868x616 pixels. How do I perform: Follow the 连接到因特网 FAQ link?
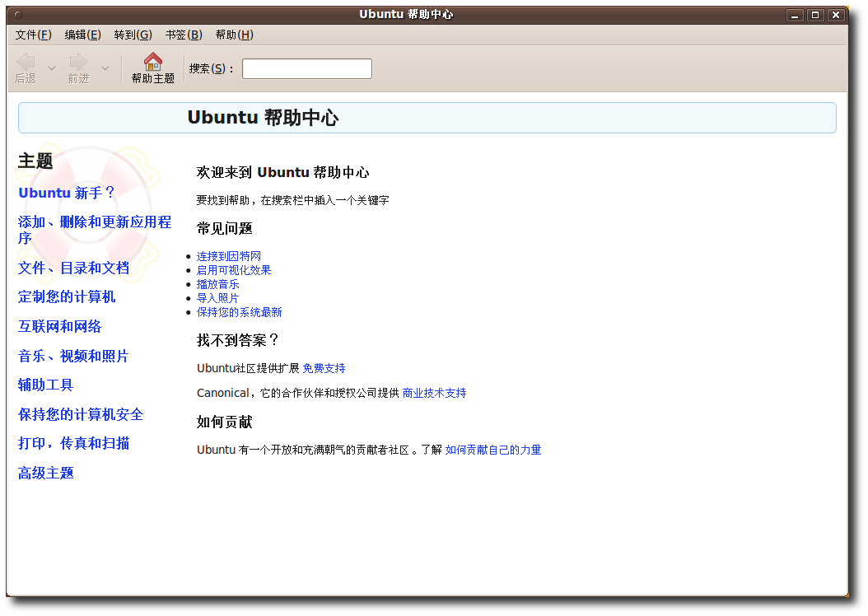[229, 256]
